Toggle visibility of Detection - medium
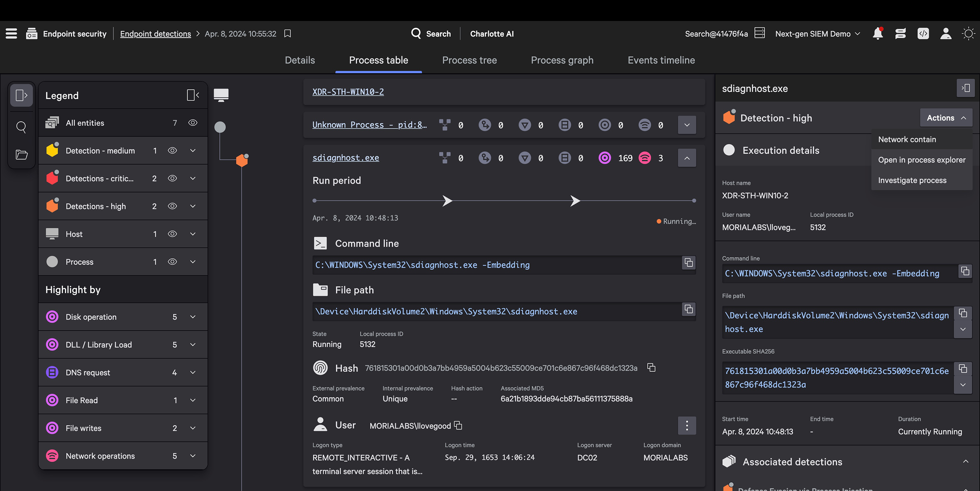 pos(172,150)
